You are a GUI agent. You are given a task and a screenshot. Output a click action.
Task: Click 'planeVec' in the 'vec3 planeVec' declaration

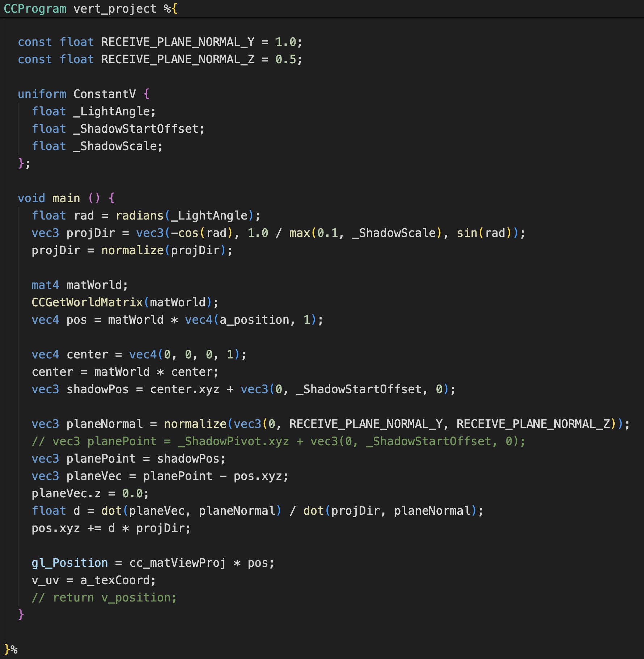94,476
